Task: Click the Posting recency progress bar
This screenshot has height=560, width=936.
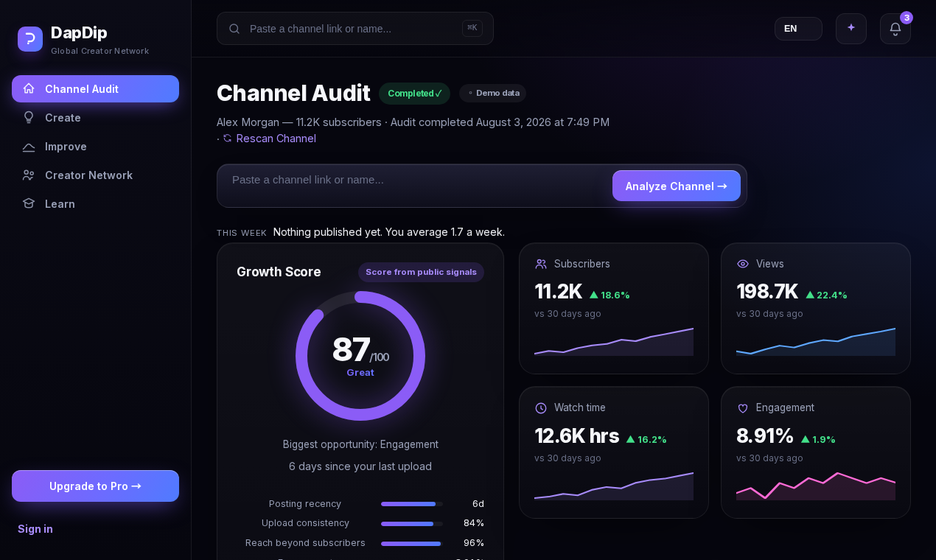Action: (412, 504)
